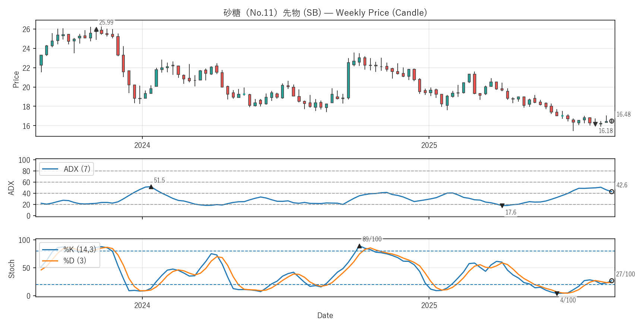
Task: Click the 22 tick on the price axis
Action: 26,68
